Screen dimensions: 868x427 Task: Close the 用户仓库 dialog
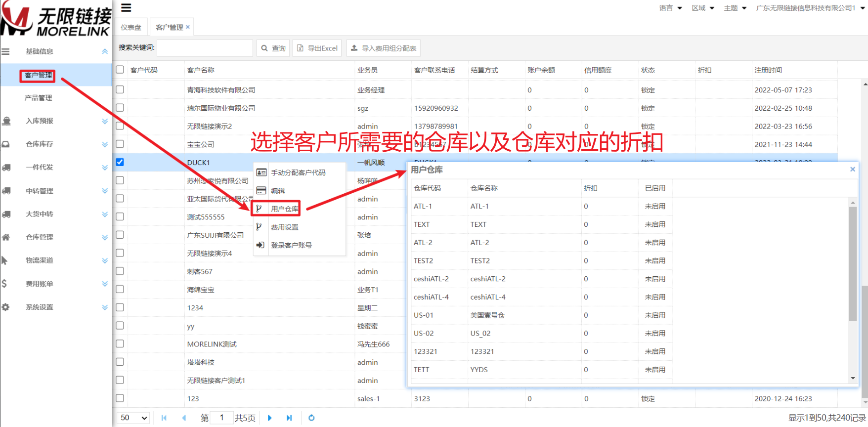[853, 169]
